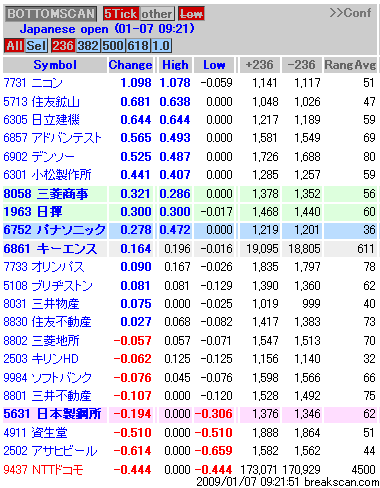380x488 pixels.
Task: Open stock 8801 三井不動産
Action: tap(47, 396)
